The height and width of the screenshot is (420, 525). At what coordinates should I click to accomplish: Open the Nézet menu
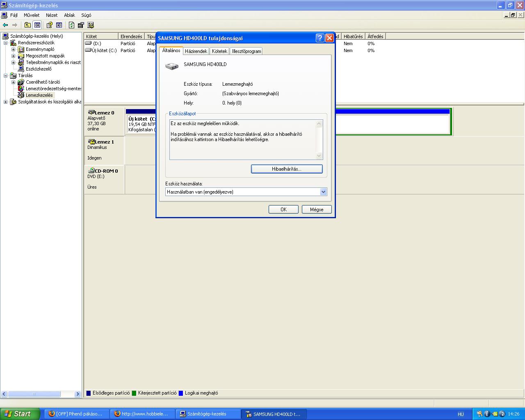[x=52, y=15]
